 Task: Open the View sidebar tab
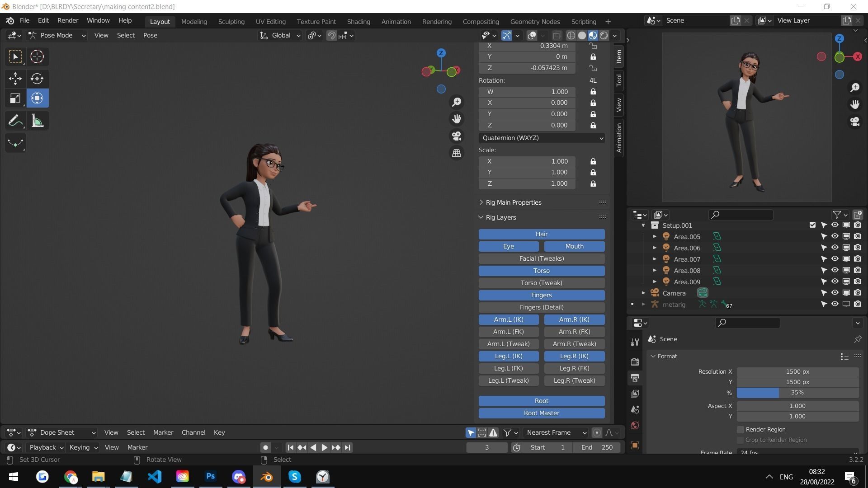coord(619,105)
